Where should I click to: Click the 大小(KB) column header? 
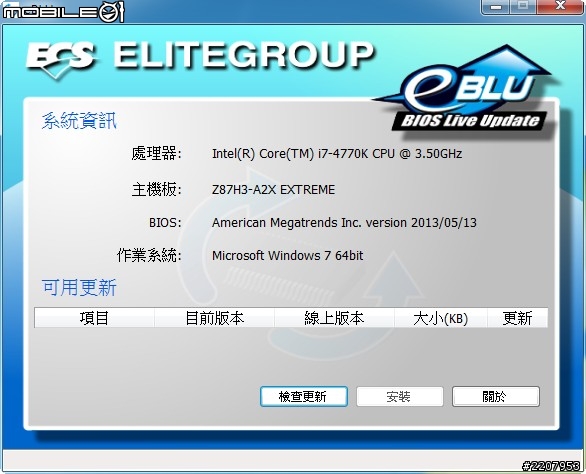pyautogui.click(x=441, y=318)
